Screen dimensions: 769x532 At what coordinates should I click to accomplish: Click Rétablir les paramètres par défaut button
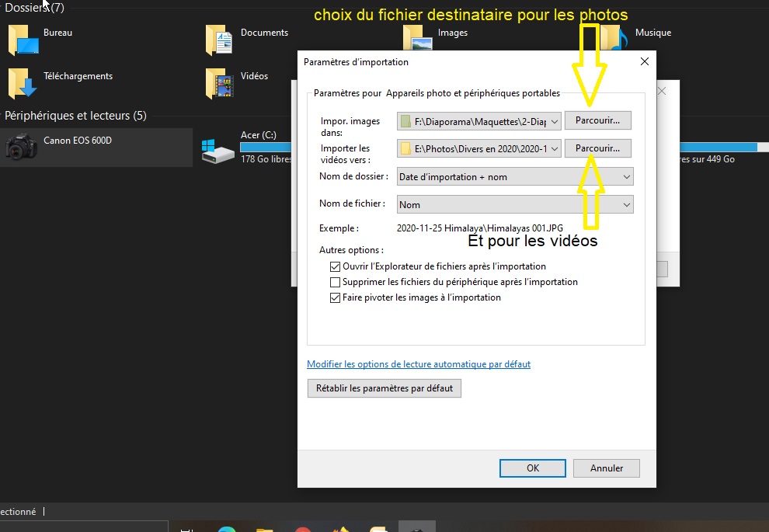(x=384, y=388)
